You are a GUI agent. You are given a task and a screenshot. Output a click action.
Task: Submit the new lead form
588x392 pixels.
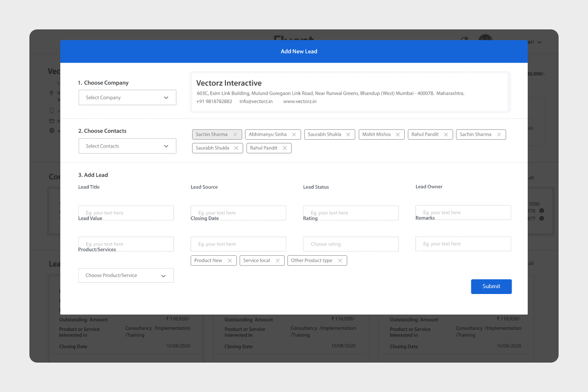tap(491, 287)
